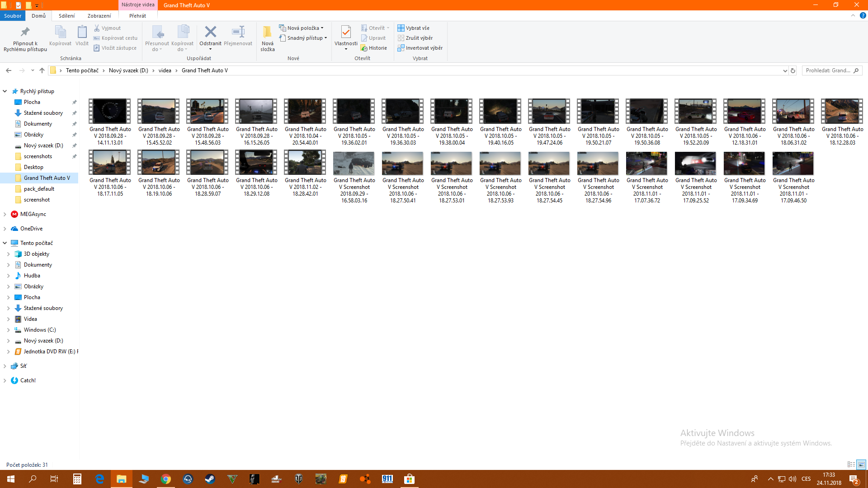
Task: Switch to details list view toggle
Action: pyautogui.click(x=851, y=465)
